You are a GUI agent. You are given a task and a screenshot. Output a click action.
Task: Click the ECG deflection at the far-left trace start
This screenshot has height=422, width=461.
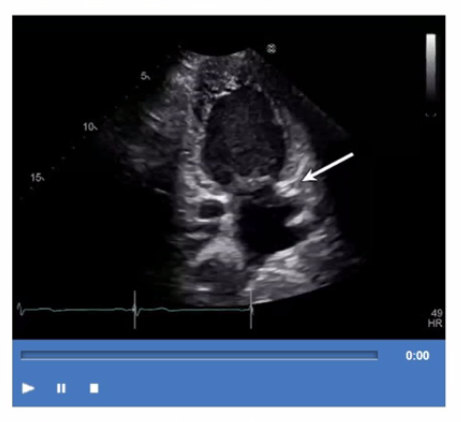(x=21, y=309)
